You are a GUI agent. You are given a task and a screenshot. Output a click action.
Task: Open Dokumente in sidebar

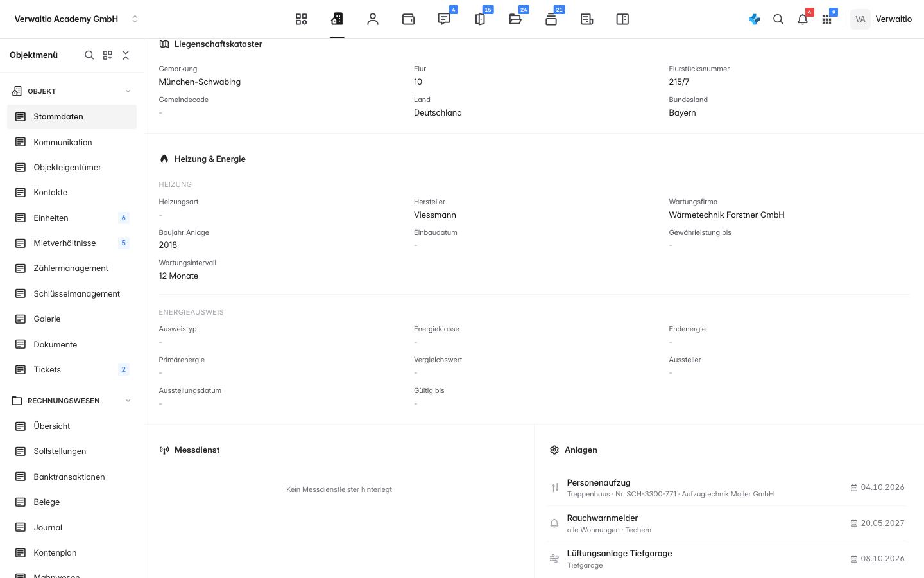(72, 345)
